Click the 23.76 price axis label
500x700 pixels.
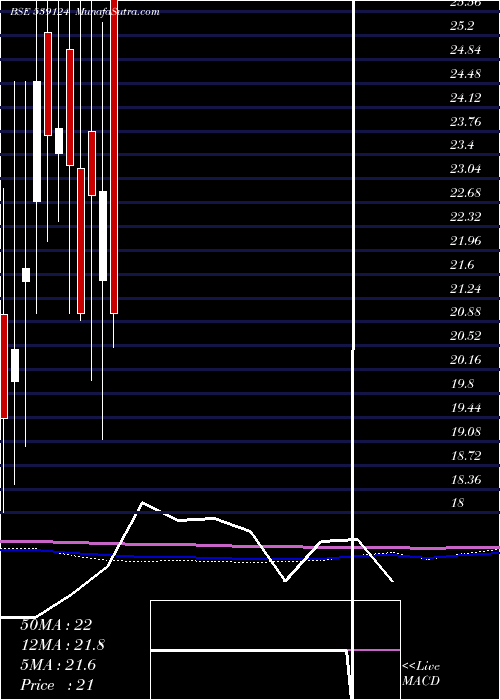pyautogui.click(x=466, y=122)
